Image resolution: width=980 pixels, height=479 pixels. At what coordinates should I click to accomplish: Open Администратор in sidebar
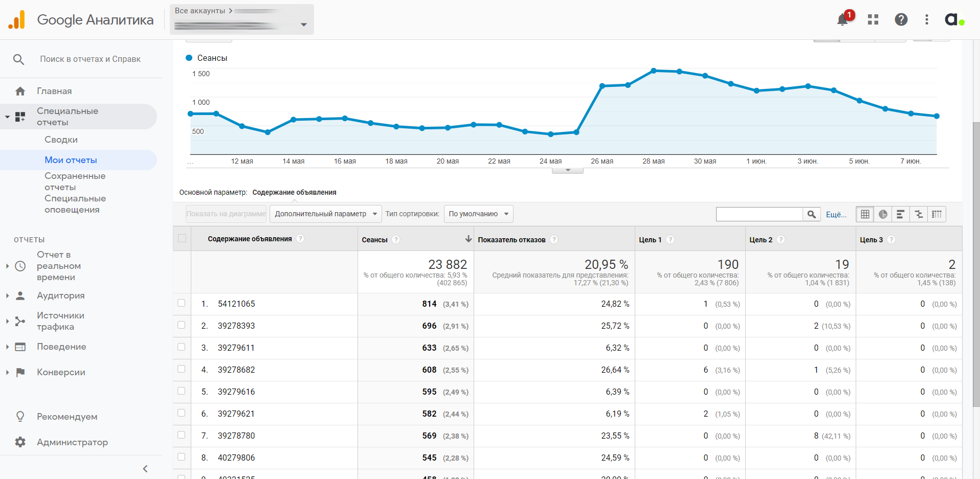click(x=72, y=442)
